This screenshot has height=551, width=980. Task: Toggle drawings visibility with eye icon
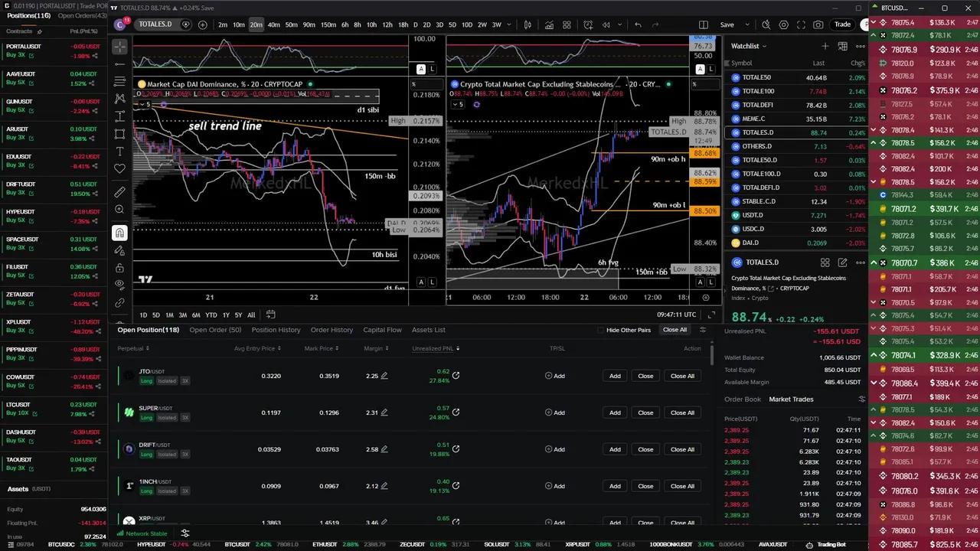(x=119, y=285)
